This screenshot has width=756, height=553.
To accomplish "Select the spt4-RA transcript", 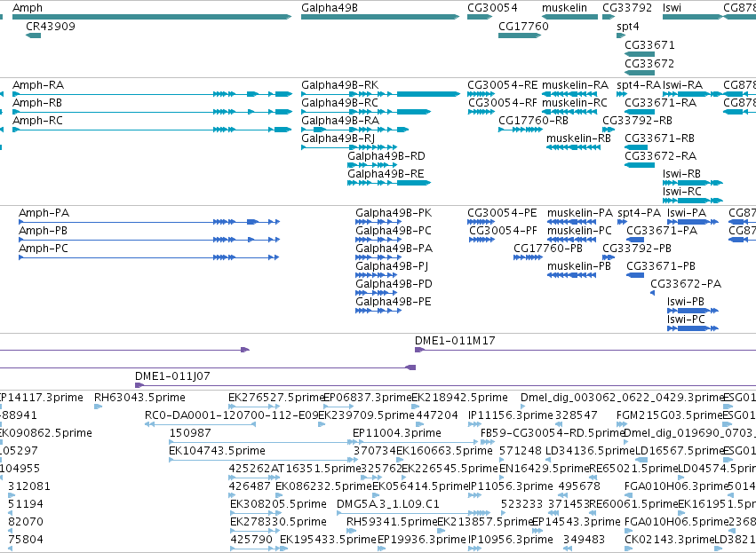I will tap(622, 94).
